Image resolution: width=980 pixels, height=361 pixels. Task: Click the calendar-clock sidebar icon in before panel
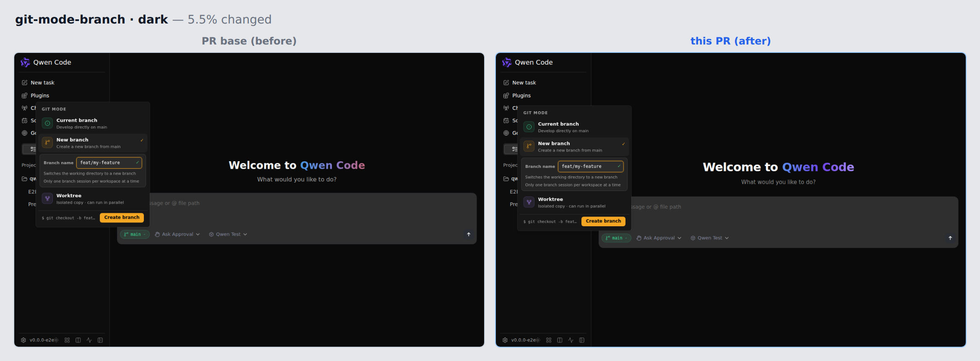coord(25,120)
